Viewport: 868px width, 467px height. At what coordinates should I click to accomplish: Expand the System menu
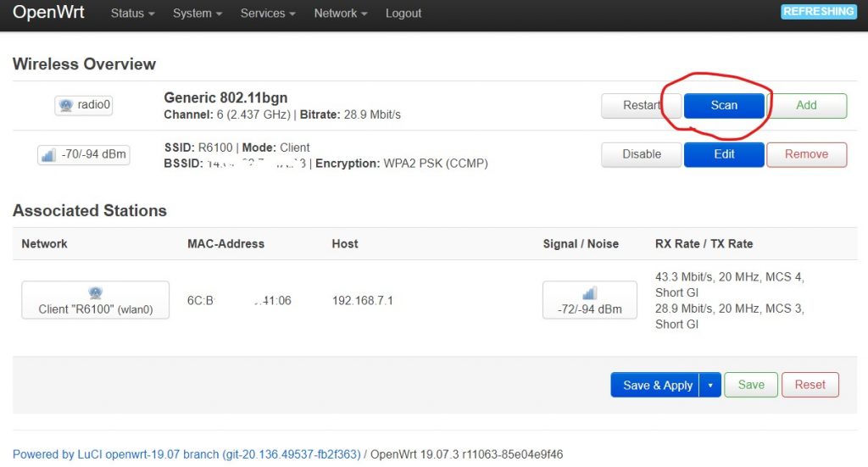[197, 14]
